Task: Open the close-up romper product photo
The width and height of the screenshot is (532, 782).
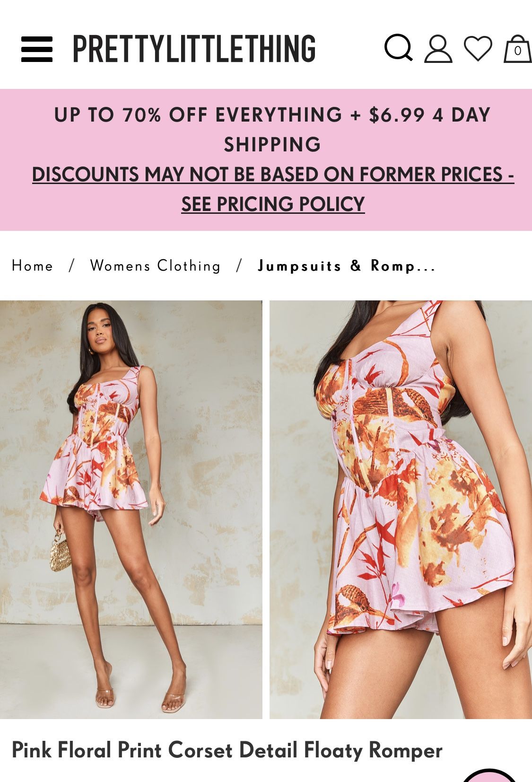Action: click(x=401, y=510)
